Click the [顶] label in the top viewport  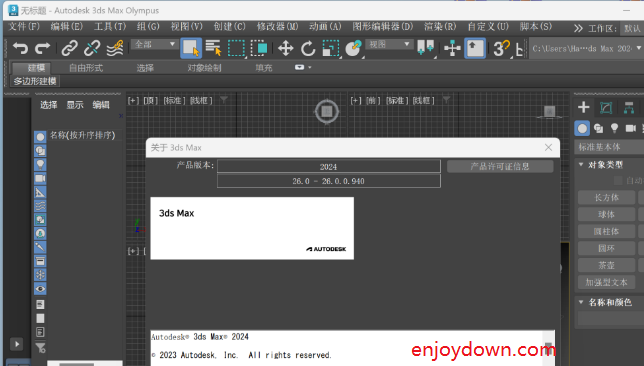(x=151, y=100)
